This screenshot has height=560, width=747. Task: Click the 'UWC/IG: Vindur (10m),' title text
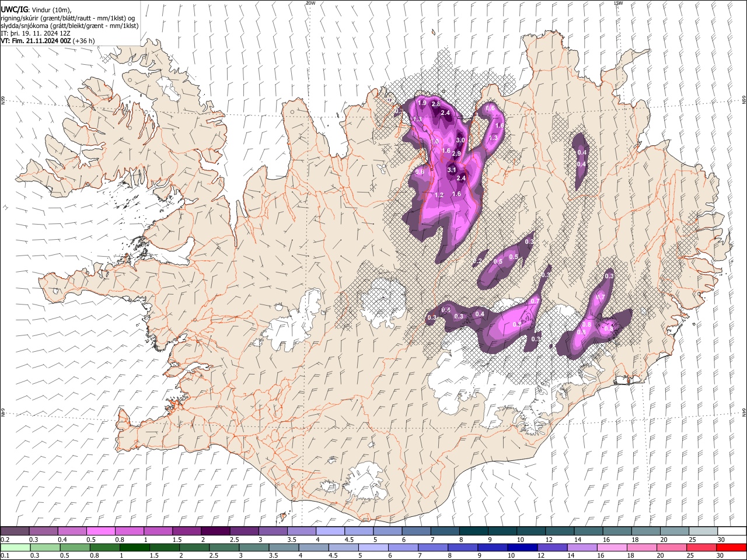point(36,10)
